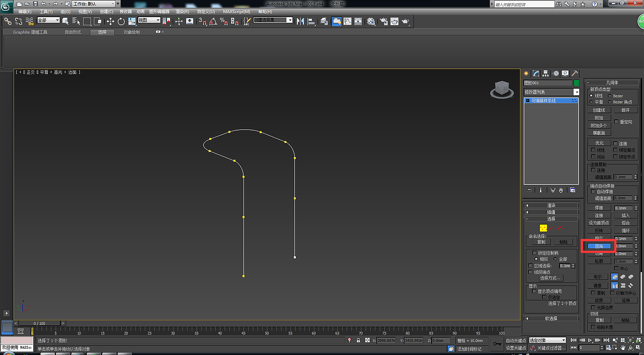Select the horizontal mirror icon
Viewport: 644px width, 355px height.
pyautogui.click(x=614, y=286)
